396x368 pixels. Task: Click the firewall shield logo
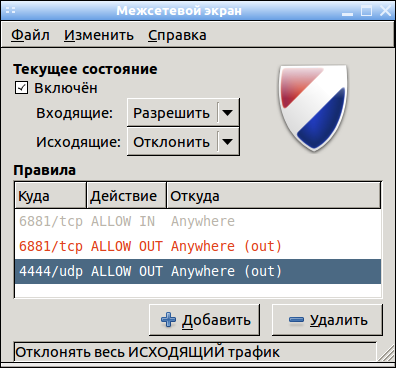pos(313,108)
